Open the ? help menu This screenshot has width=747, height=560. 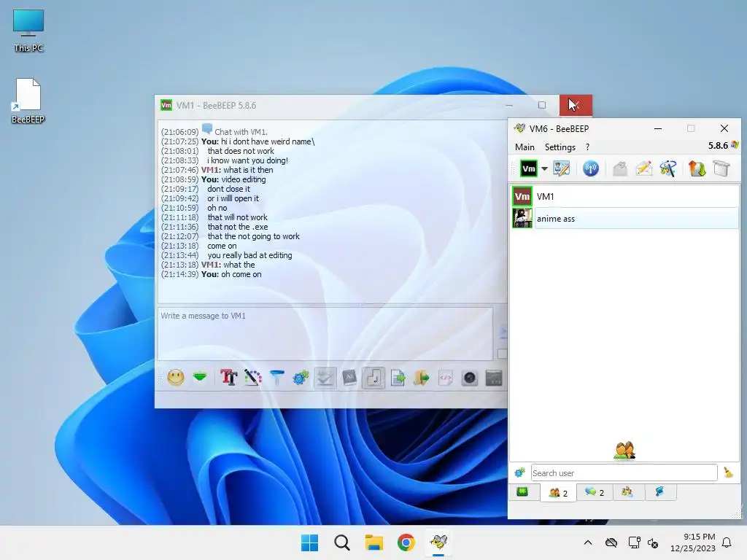[587, 147]
